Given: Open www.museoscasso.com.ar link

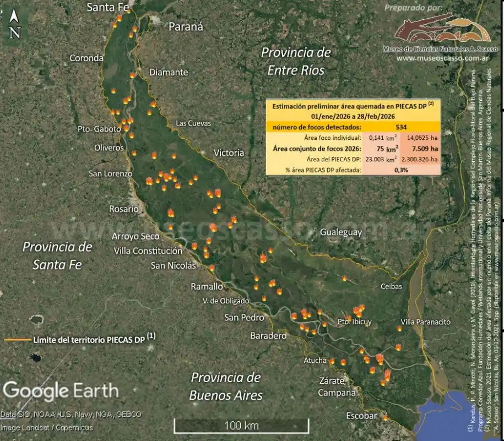Looking at the screenshot, I should tap(442, 58).
